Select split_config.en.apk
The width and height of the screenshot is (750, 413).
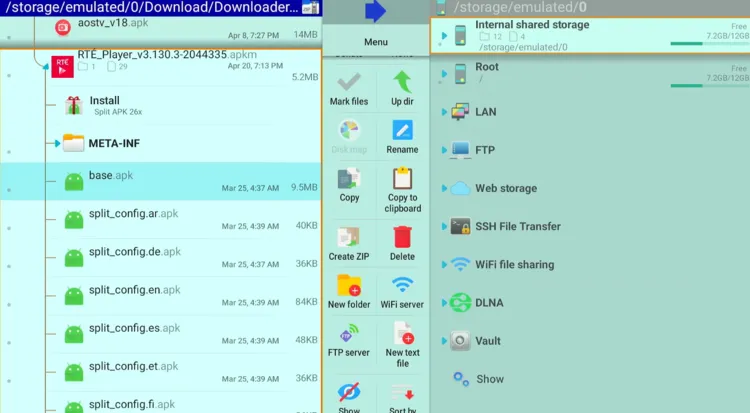[x=161, y=296]
